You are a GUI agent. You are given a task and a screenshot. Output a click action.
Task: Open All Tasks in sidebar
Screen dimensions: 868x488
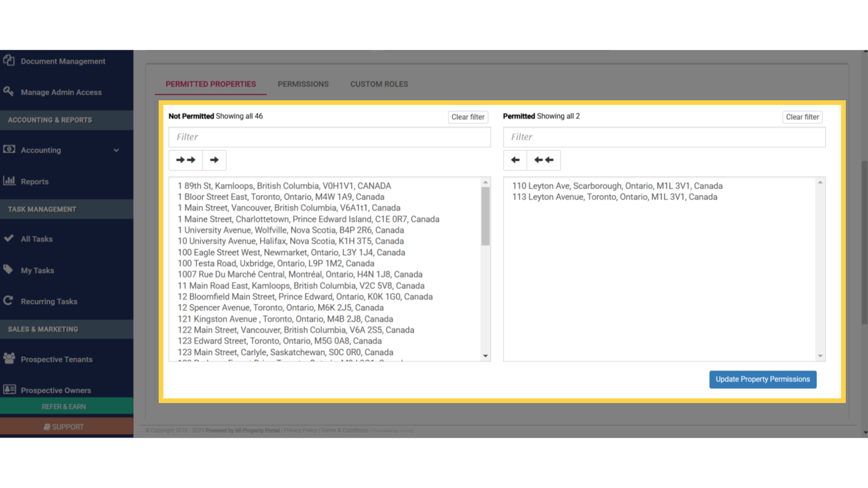coord(37,239)
